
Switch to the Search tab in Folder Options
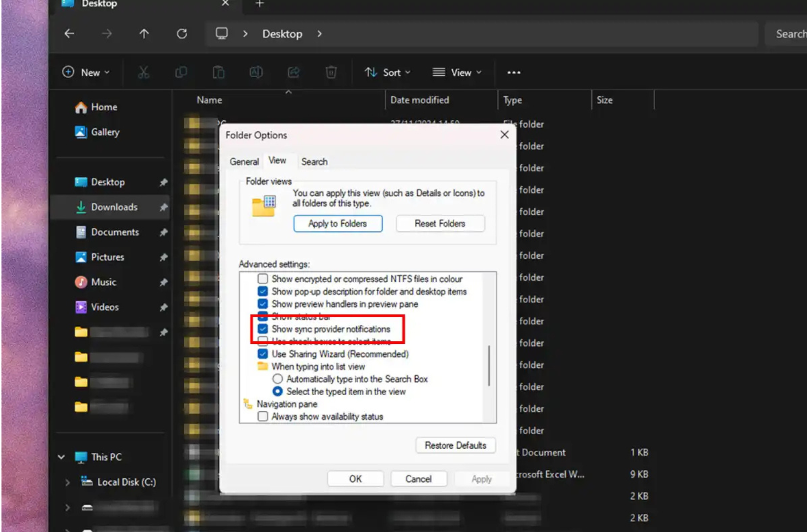click(314, 162)
